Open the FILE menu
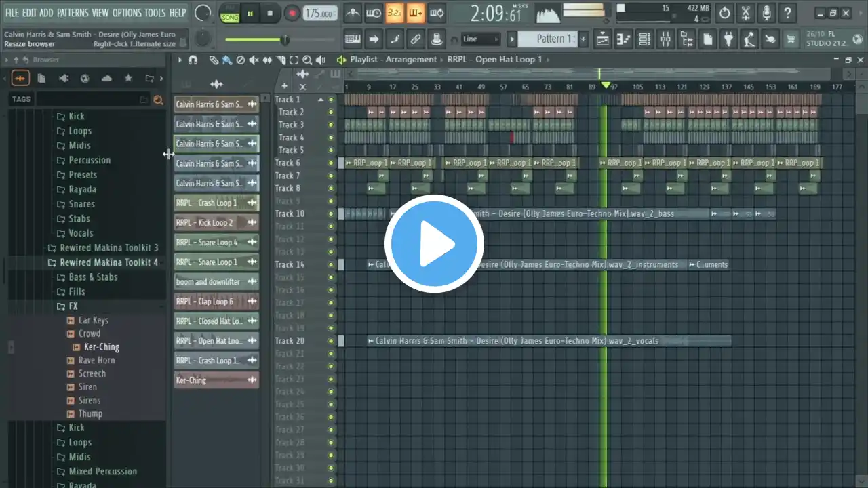868x488 pixels. [12, 13]
